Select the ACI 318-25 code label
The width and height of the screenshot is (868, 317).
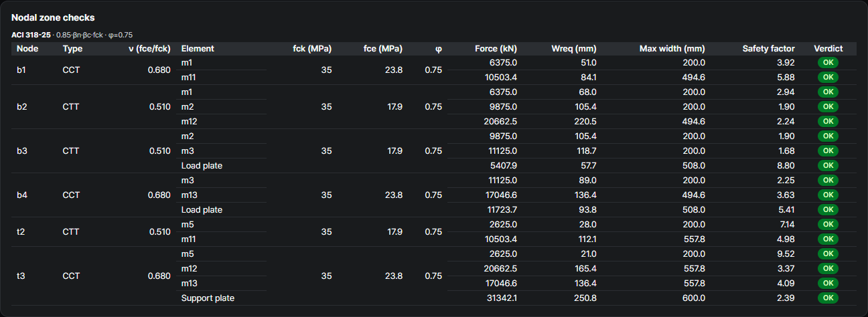click(31, 34)
